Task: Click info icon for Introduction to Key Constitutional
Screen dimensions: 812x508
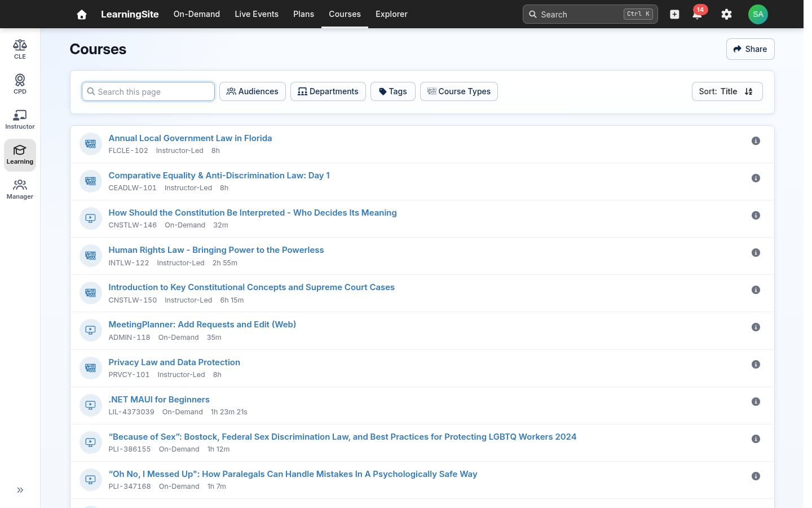Action: click(756, 290)
